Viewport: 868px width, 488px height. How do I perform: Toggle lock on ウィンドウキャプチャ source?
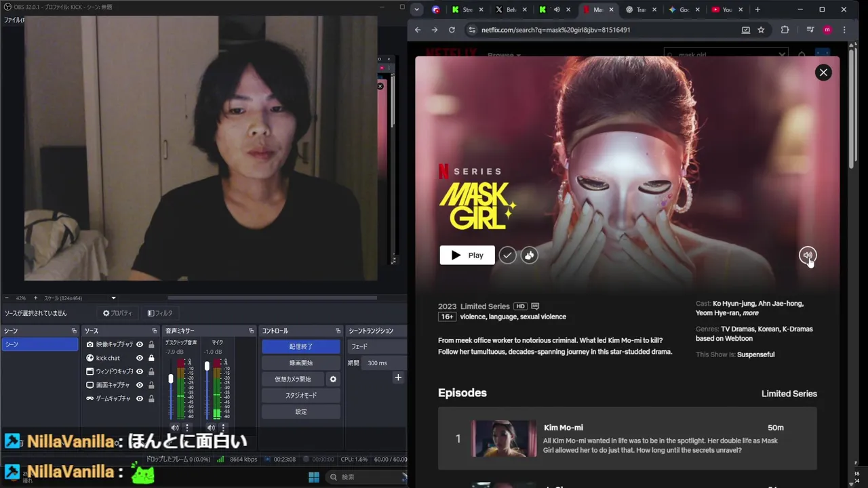tap(152, 371)
